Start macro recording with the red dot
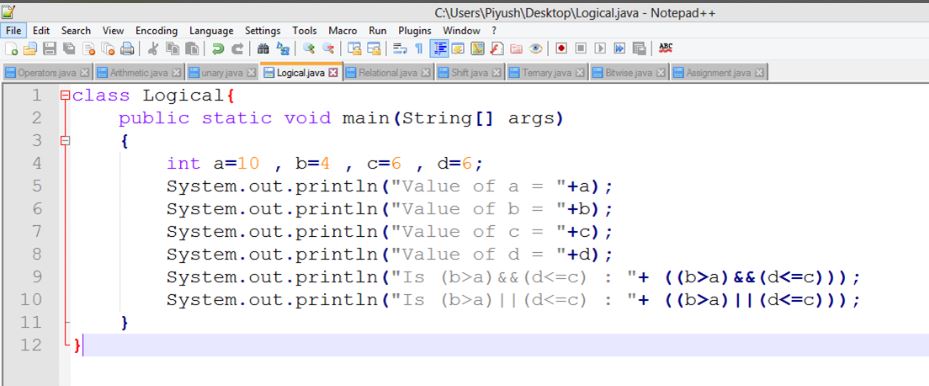 561,49
